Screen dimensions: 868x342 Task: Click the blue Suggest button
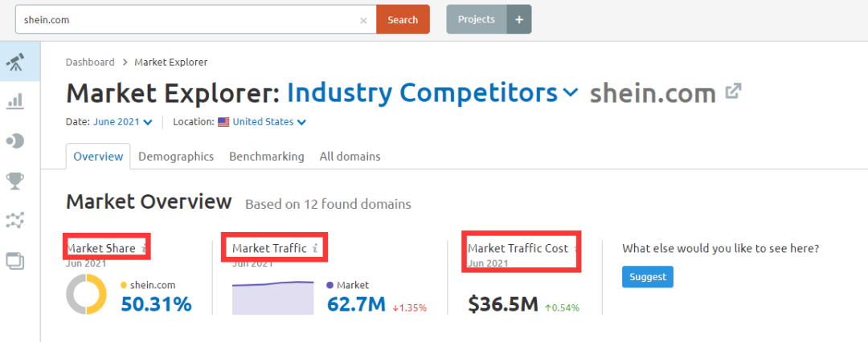[x=647, y=276]
